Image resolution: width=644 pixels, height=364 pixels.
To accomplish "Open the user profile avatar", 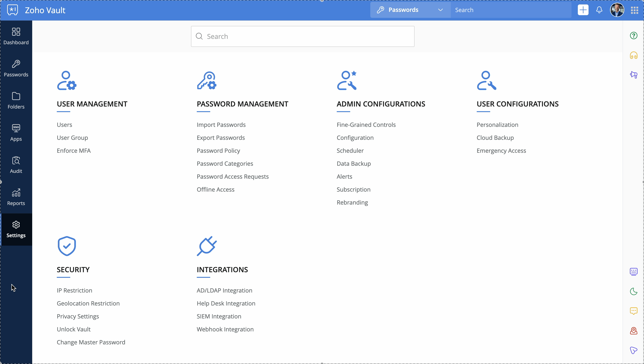I will pos(617,10).
